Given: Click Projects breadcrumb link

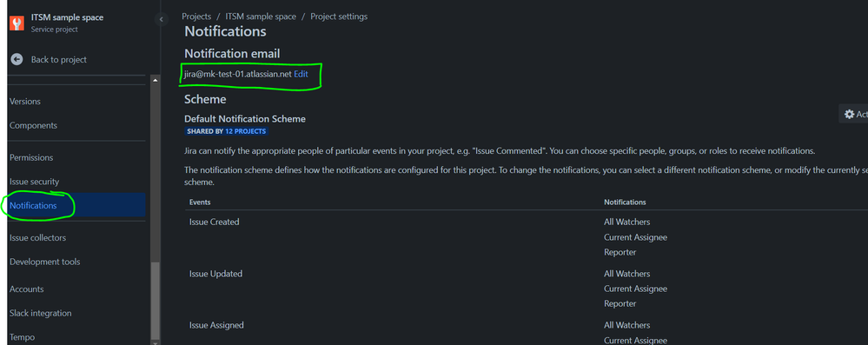Looking at the screenshot, I should (196, 17).
